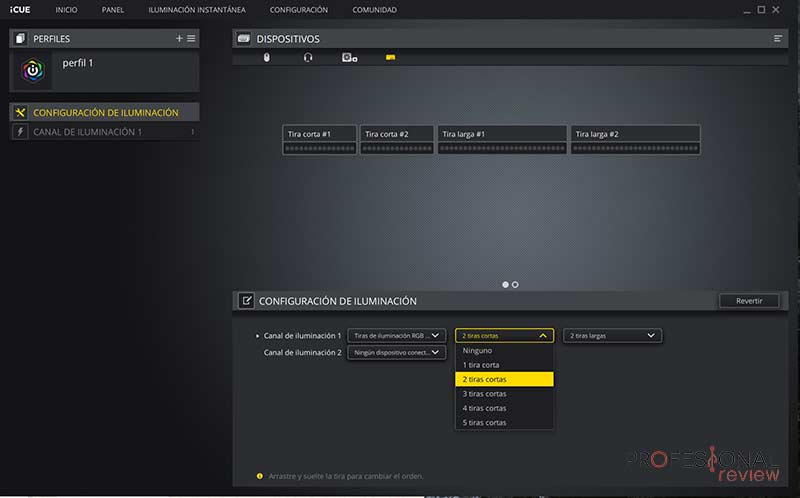Click the yellow info icon near hint
This screenshot has height=498, width=800.
[260, 476]
